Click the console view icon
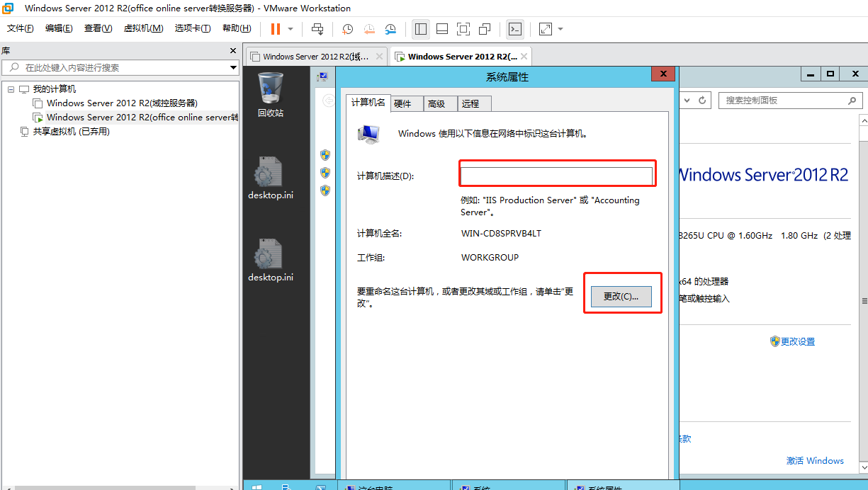This screenshot has height=490, width=868. pos(516,29)
